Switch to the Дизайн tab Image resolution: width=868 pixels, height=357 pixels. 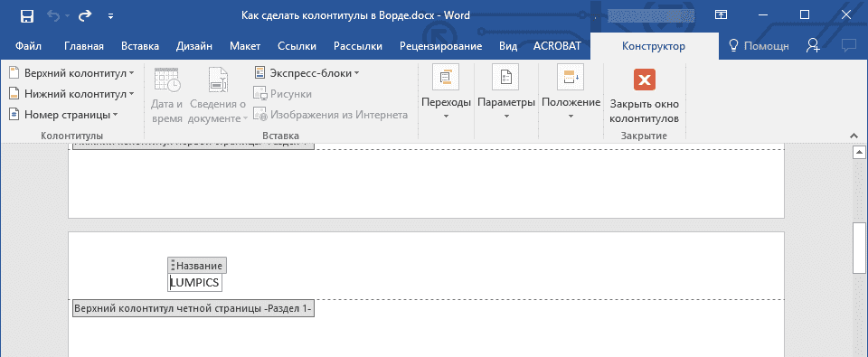194,46
